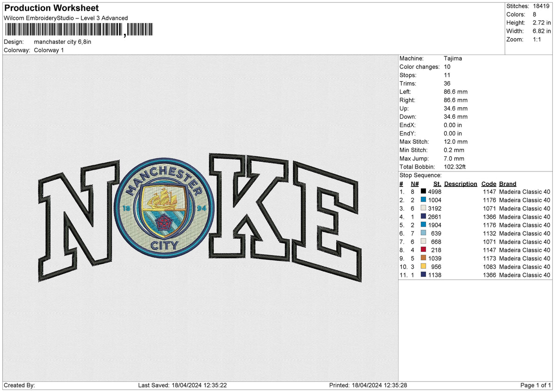The image size is (555, 392).
Task: Click the "Stop Sequence:" heading
Action: [420, 175]
